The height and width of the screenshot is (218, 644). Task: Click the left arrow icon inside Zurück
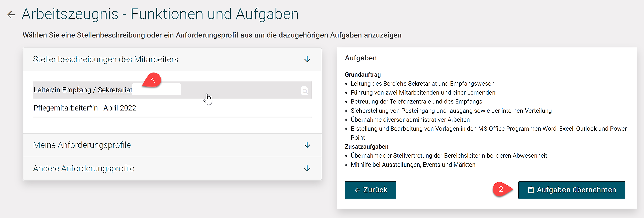[357, 190]
